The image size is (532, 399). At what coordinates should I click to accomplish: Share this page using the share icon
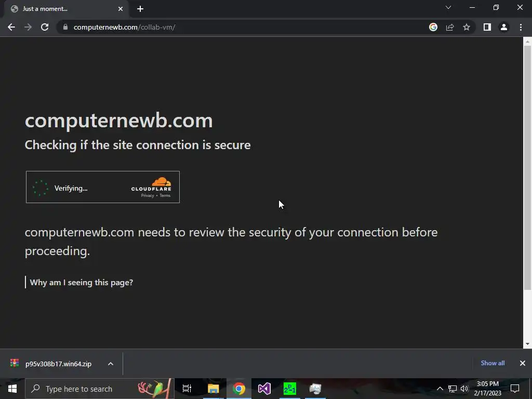[450, 27]
